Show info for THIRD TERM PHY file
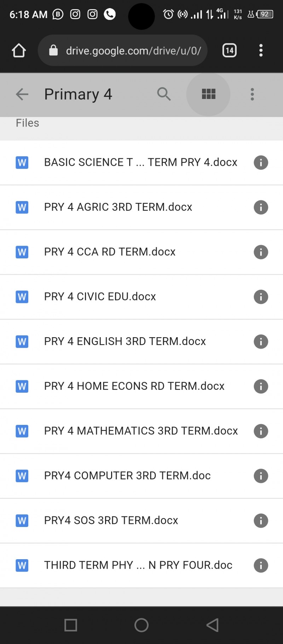Screen dimensions: 283x644 261,566
